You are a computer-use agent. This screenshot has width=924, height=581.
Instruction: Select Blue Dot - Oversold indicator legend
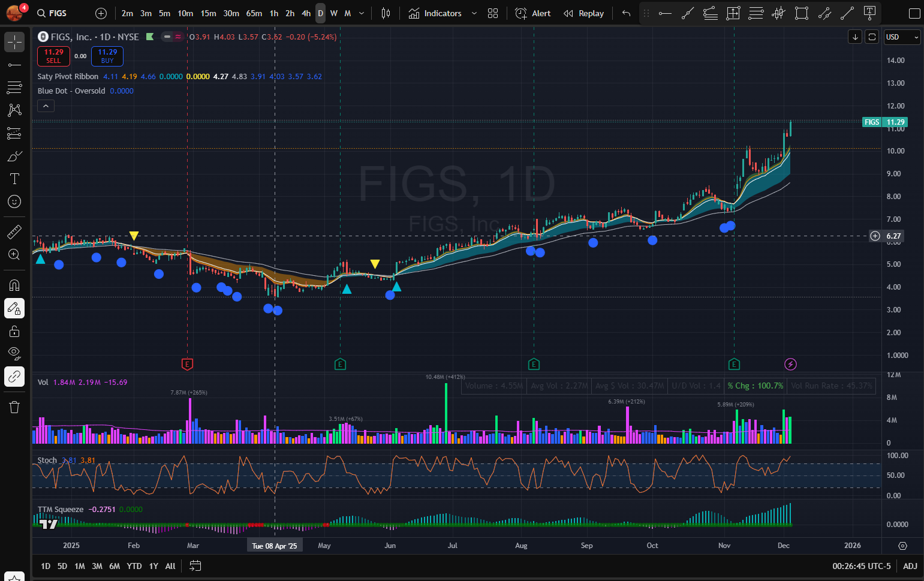coord(71,91)
